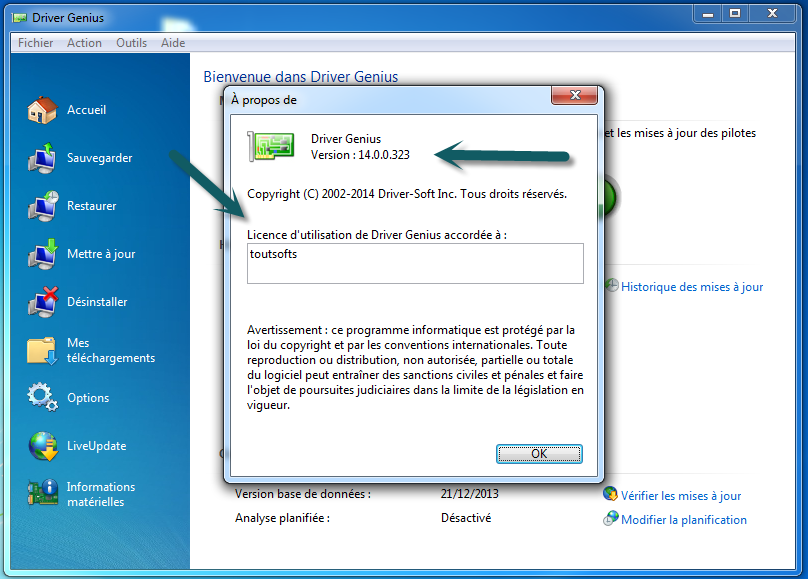Click the database date 21/12/2013
808x579 pixels.
click(x=469, y=494)
